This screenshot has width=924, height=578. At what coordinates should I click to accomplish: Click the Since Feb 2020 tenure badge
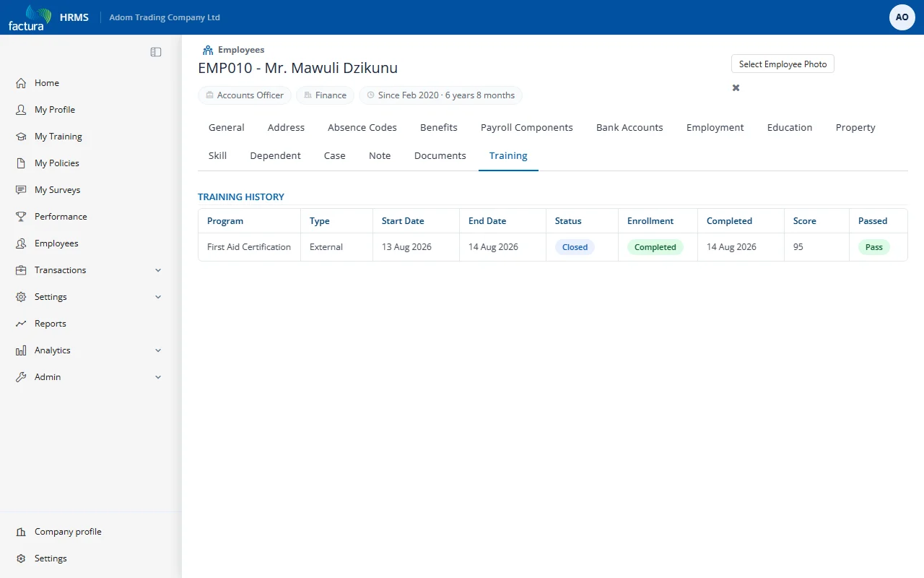tap(440, 95)
